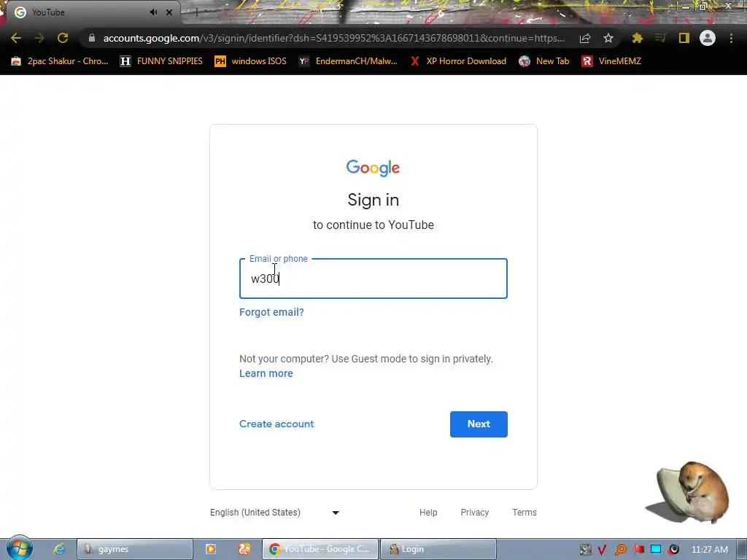The width and height of the screenshot is (747, 560).
Task: Click Create account
Action: pos(276,424)
